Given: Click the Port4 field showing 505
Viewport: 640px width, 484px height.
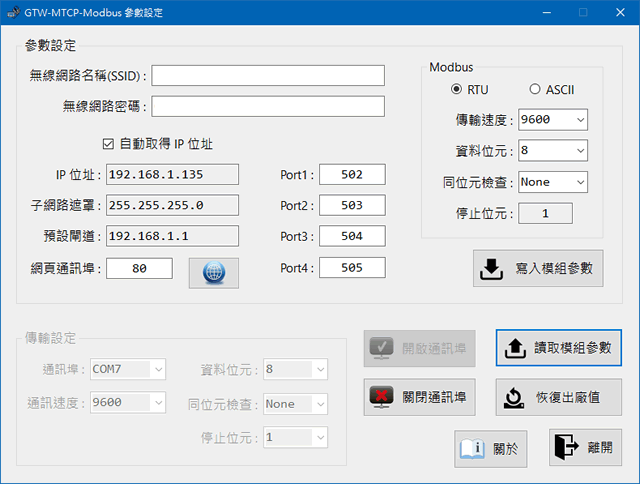Looking at the screenshot, I should (352, 268).
